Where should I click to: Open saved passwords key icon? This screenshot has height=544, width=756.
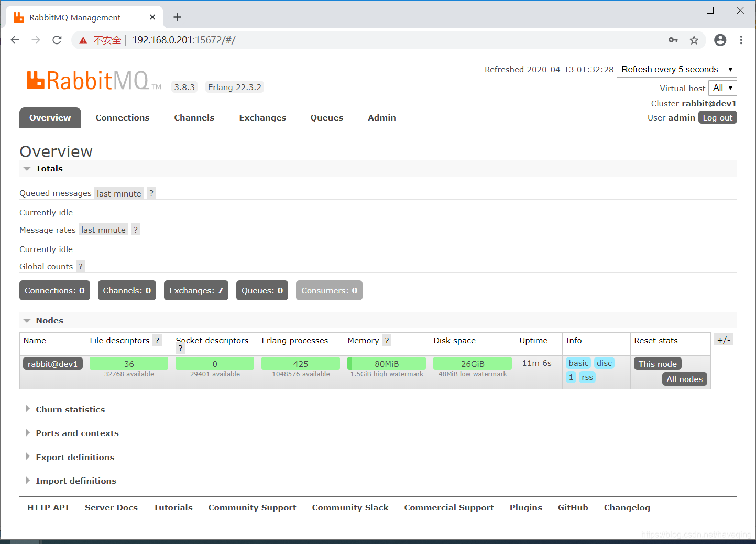coord(673,40)
